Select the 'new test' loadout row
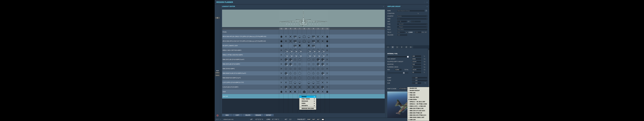This screenshot has width=644, height=121. 303,96
